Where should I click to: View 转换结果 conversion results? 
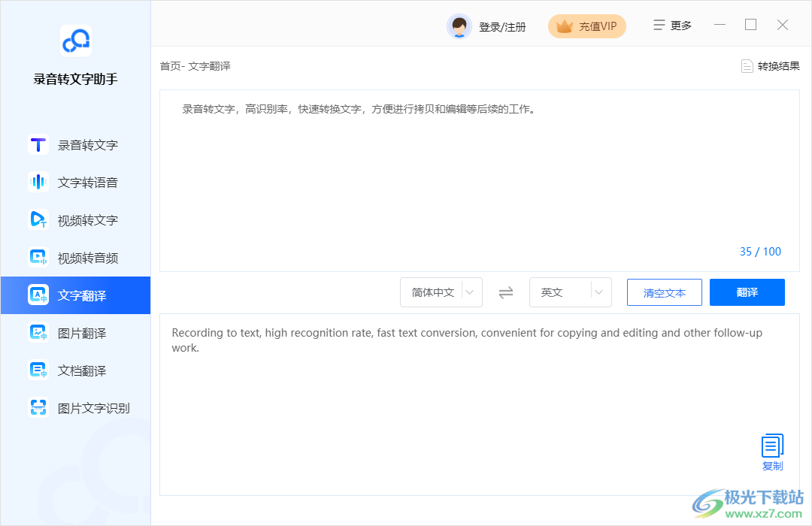(x=770, y=65)
